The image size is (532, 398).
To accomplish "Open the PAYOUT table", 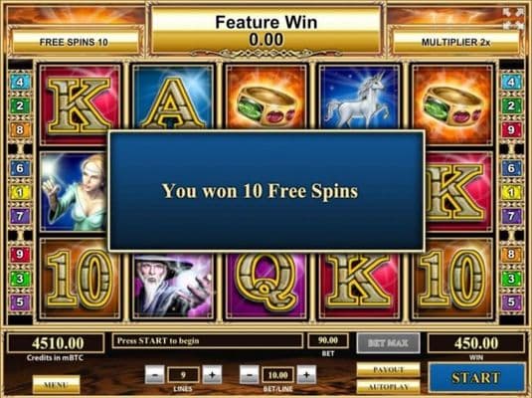I will 388,370.
